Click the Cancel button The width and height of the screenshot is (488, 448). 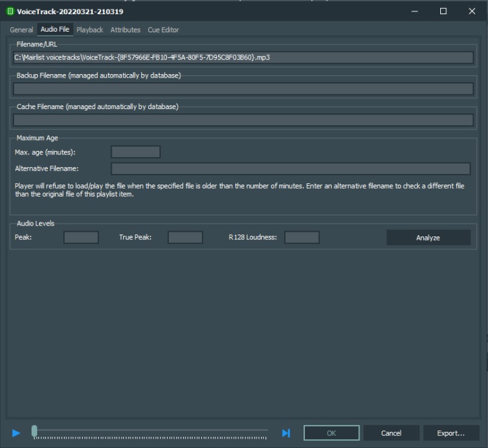(391, 433)
